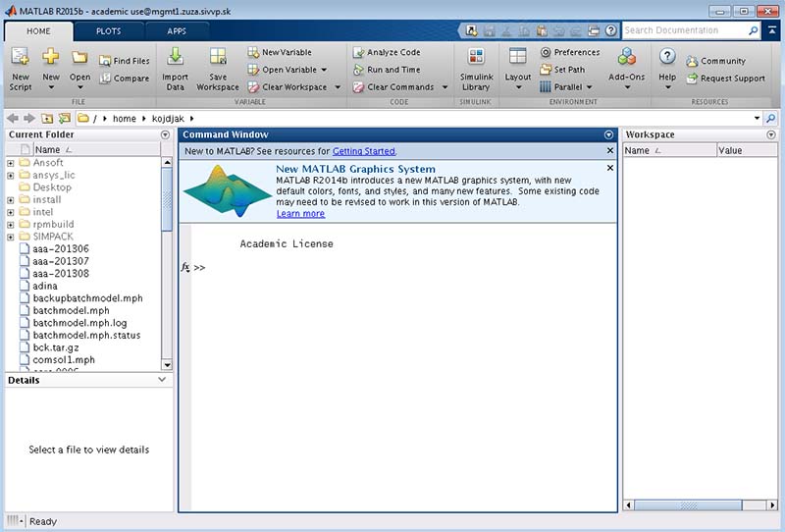Screen dimensions: 785x532
Task: Click the New Script icon
Action: pyautogui.click(x=20, y=59)
